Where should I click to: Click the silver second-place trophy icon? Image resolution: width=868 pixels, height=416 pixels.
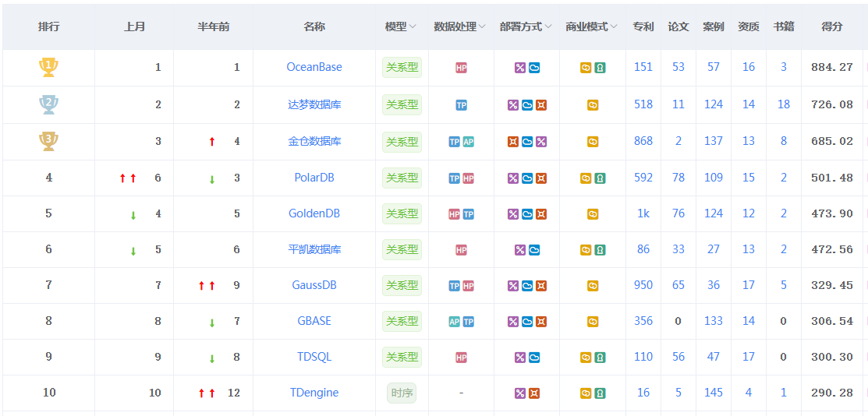[48, 104]
